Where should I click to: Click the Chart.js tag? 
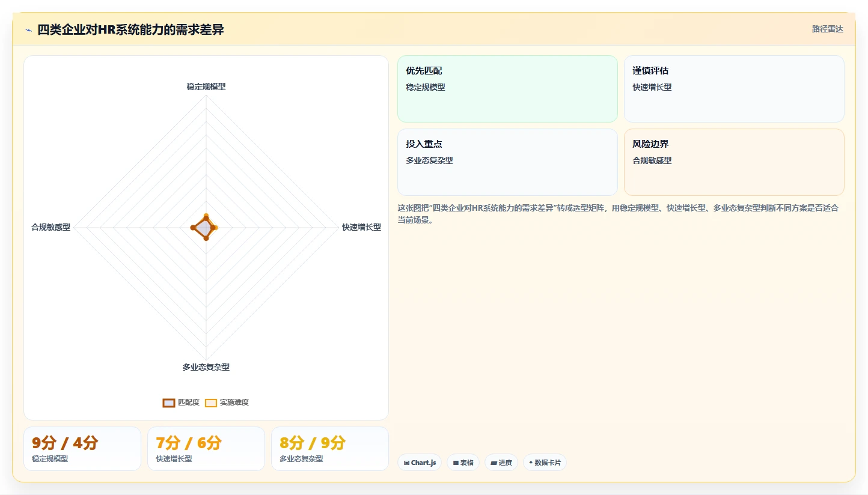[x=420, y=463]
